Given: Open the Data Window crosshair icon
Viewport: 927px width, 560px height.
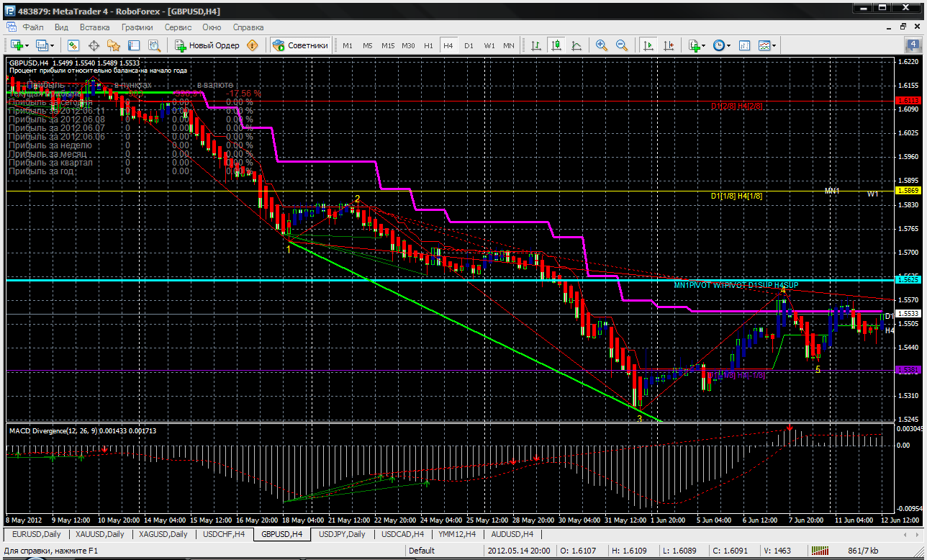Looking at the screenshot, I should point(94,45).
